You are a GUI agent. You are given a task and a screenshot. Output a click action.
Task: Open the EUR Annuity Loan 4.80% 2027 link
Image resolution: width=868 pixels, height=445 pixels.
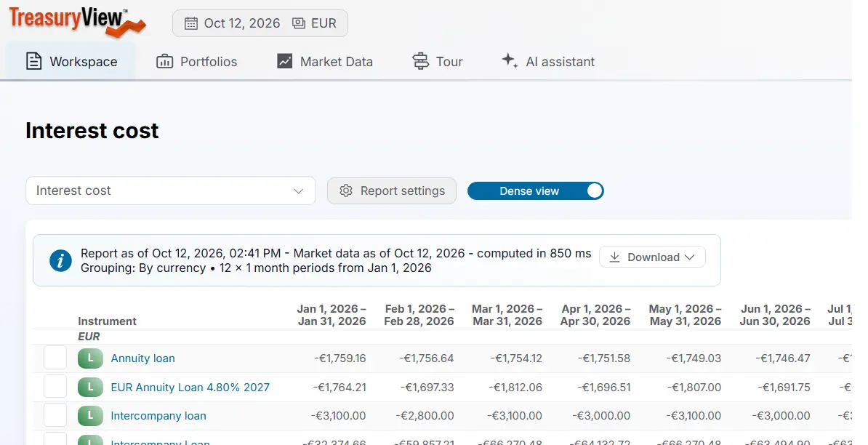[190, 388]
